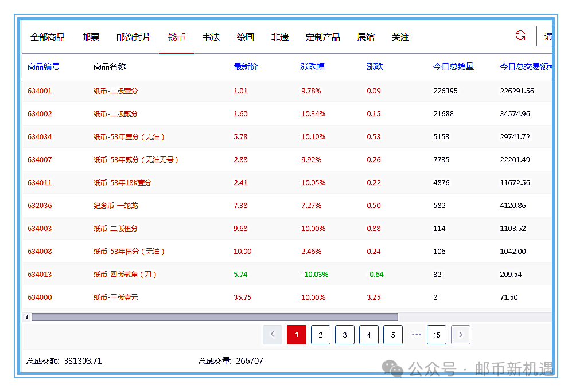Open the 关注 tab

click(x=400, y=37)
